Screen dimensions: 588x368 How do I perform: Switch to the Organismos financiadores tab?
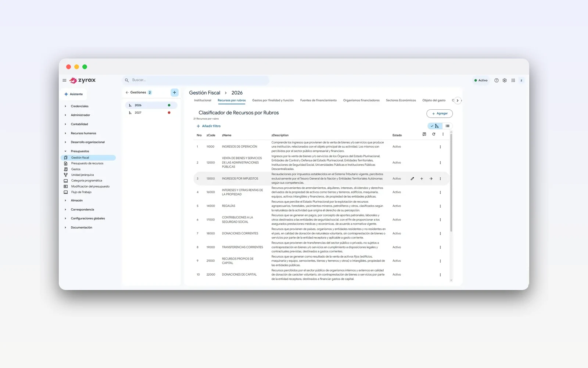tap(361, 100)
